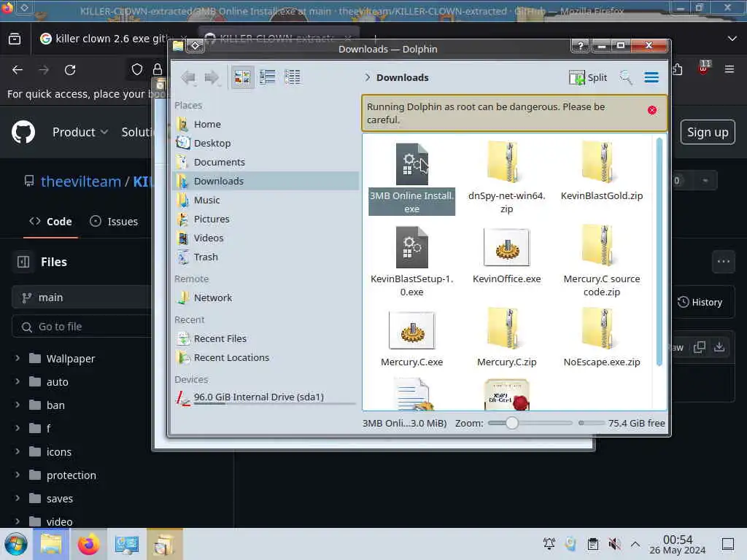Image resolution: width=747 pixels, height=560 pixels.
Task: Open clock showing 00:54
Action: point(678,544)
